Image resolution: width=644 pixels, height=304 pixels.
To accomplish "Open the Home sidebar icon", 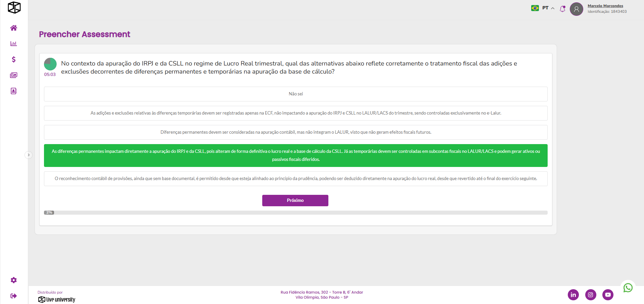I will (x=13, y=28).
